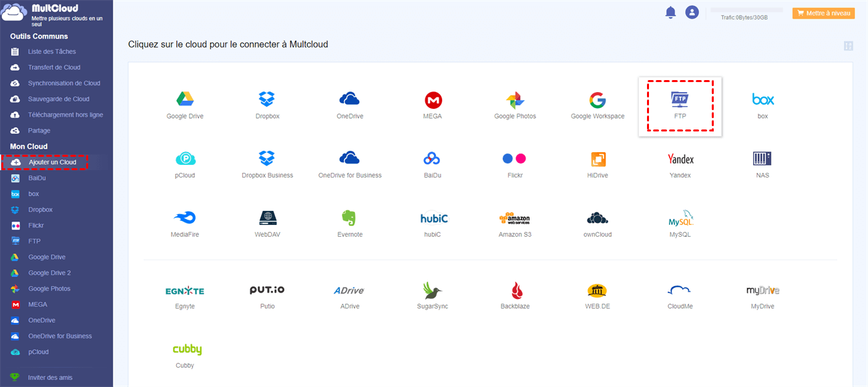Add the MEGA cloud service from grid
868x387 pixels.
pos(433,100)
